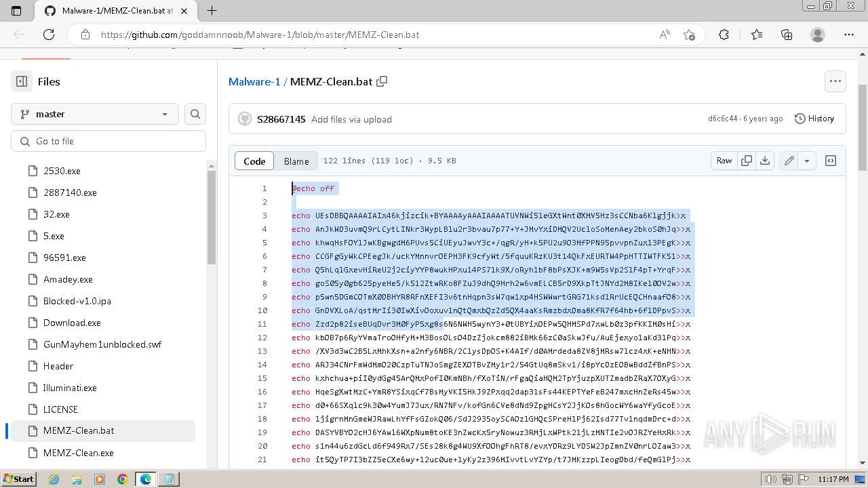Screen dimensions: 868x488
Task: View site information lock icon
Action: coord(85,35)
